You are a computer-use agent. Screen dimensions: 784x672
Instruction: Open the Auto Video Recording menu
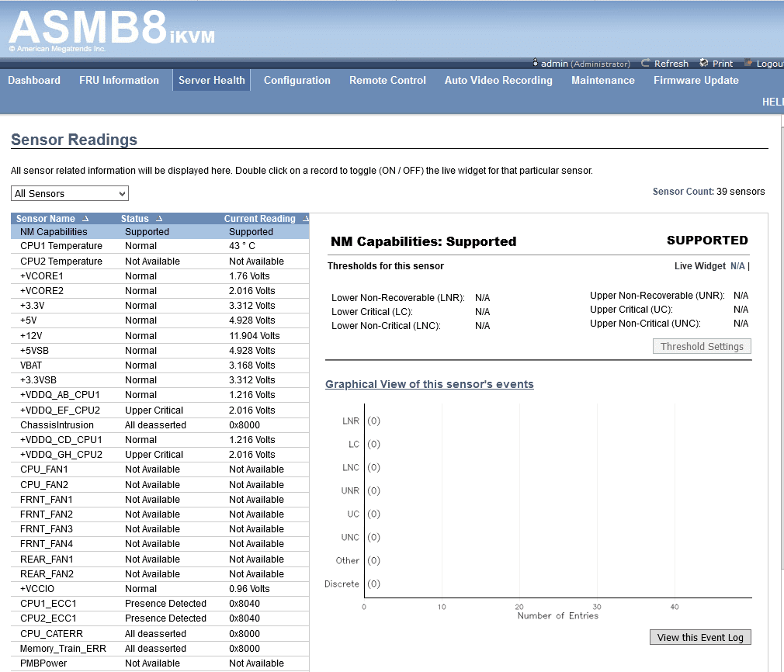[x=498, y=80]
